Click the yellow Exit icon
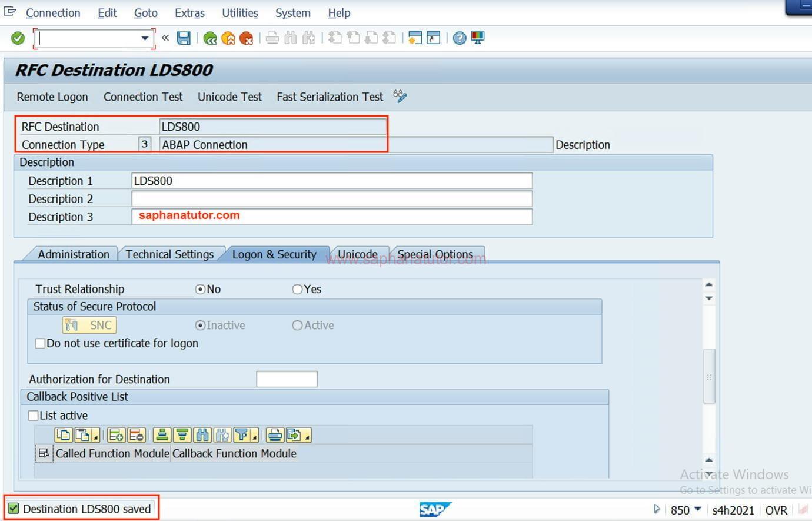This screenshot has height=521, width=812. 228,38
